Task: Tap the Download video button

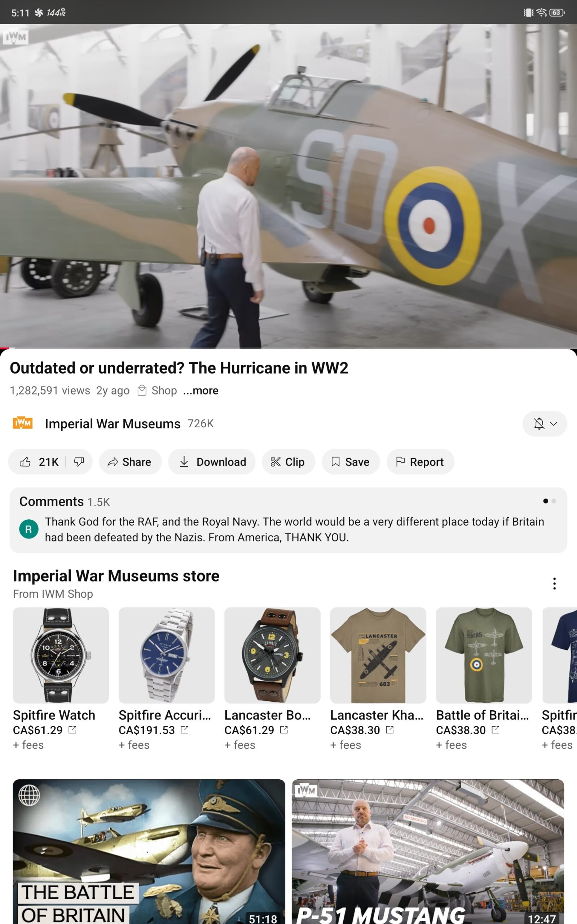Action: [212, 462]
